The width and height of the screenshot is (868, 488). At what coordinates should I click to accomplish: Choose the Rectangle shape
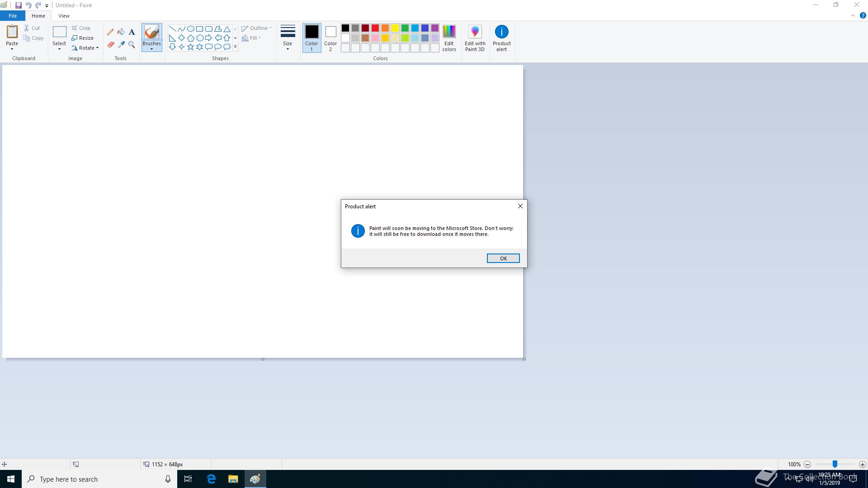pyautogui.click(x=199, y=28)
